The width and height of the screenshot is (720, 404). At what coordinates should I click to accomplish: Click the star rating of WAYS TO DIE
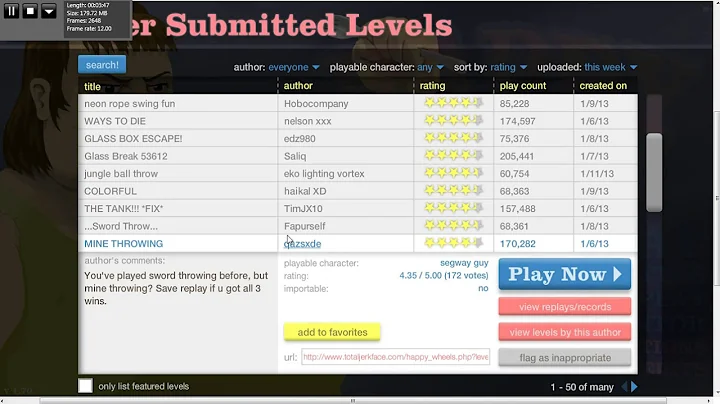[454, 121]
